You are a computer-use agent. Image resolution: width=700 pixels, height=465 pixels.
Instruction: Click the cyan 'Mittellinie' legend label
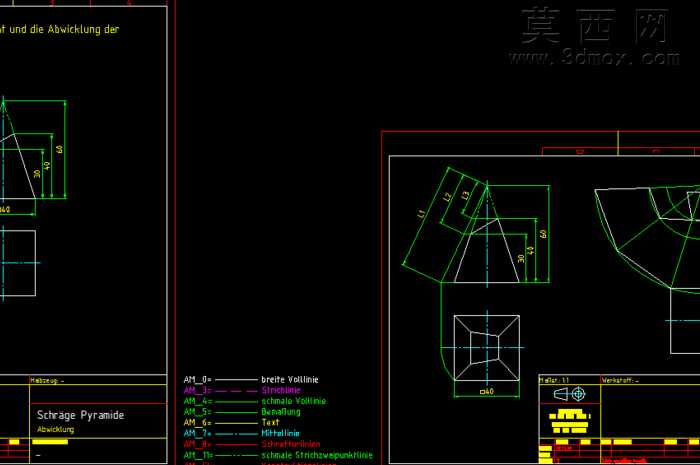[280, 433]
